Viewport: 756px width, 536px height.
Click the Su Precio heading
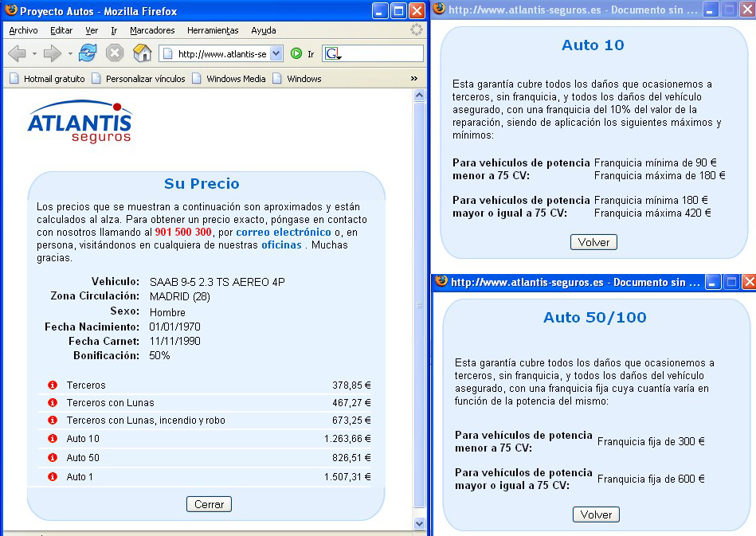tap(202, 184)
